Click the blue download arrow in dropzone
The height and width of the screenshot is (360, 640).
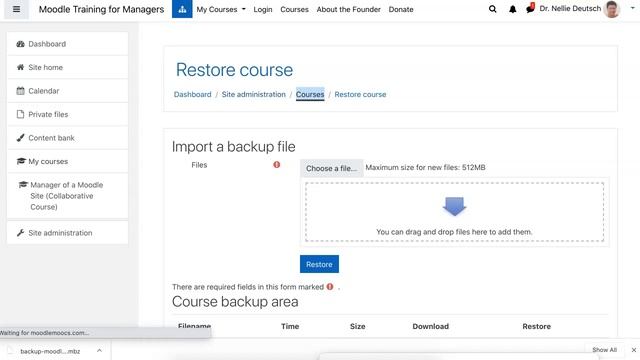tap(454, 206)
